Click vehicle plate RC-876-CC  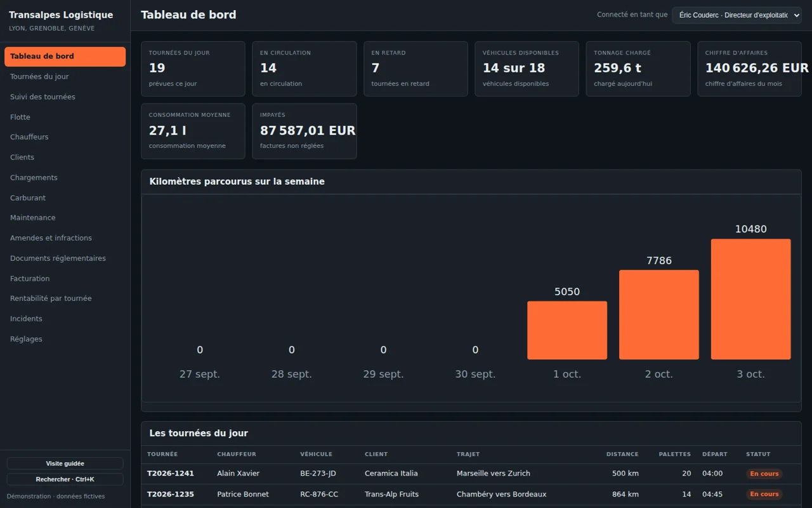point(318,495)
